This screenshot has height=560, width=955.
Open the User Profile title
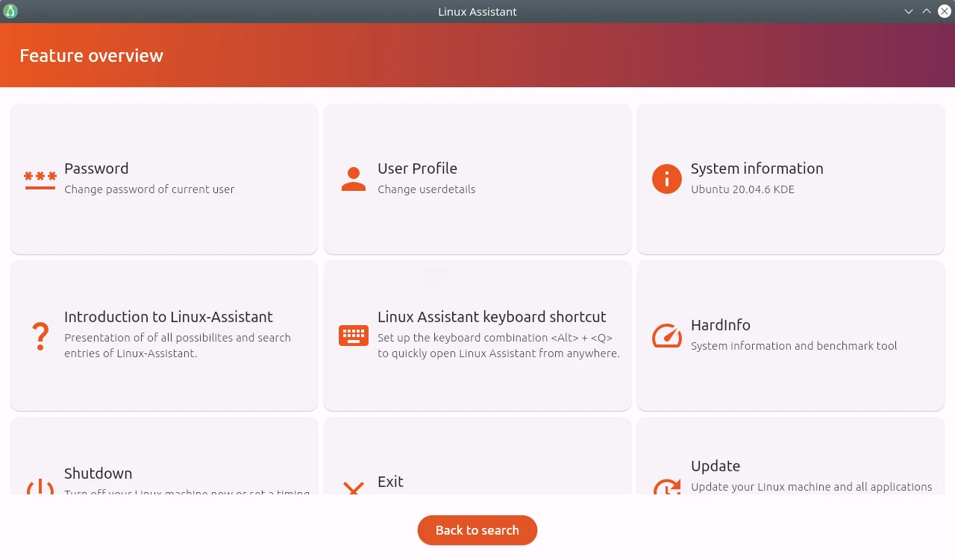[417, 169]
